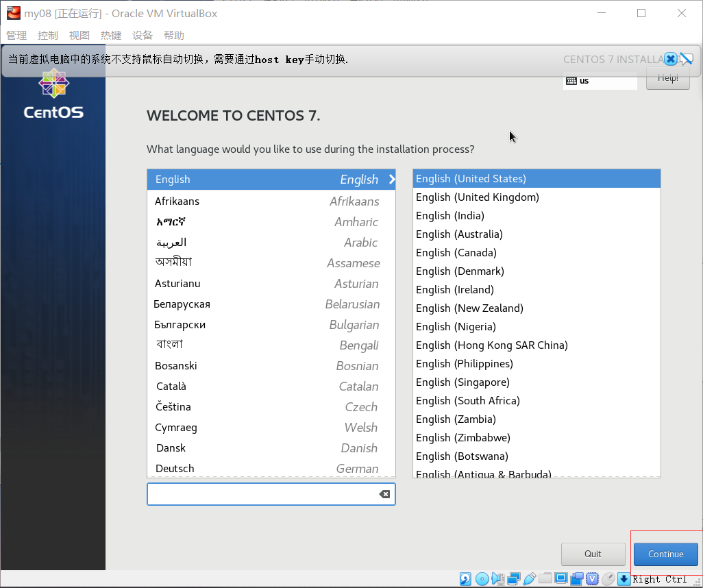Select English (Denmark) locale
The image size is (703, 588).
click(536, 271)
